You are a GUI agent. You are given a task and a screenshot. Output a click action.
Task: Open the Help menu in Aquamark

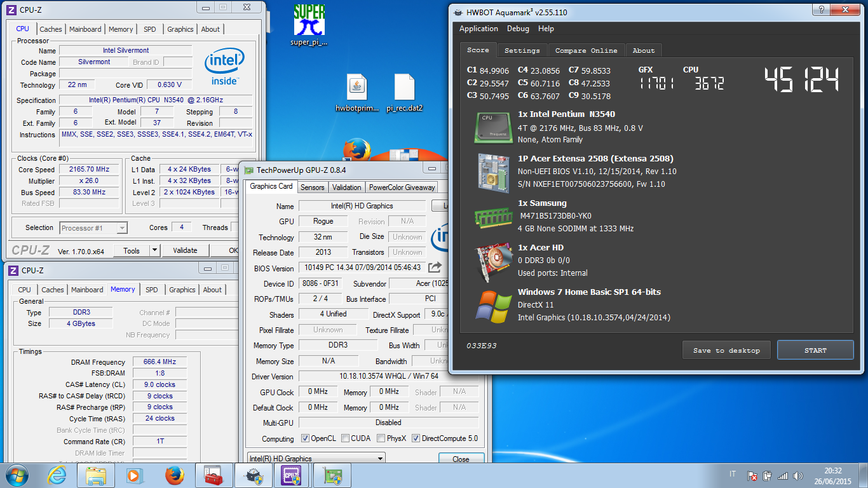pos(546,29)
